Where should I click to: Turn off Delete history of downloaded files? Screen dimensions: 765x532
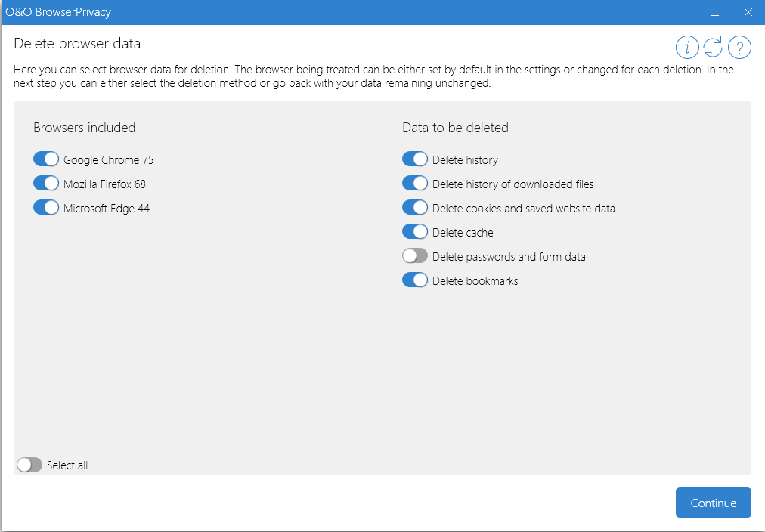pyautogui.click(x=414, y=183)
